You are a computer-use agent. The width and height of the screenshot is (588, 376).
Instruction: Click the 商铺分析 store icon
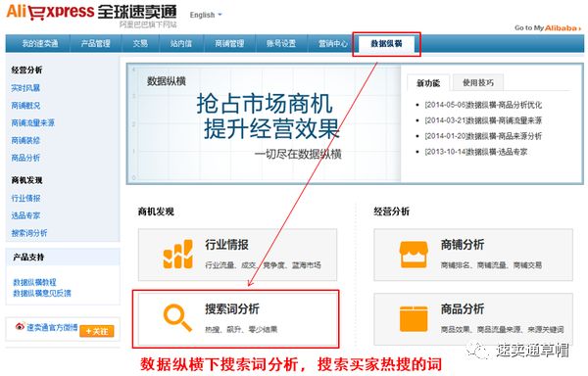[414, 255]
